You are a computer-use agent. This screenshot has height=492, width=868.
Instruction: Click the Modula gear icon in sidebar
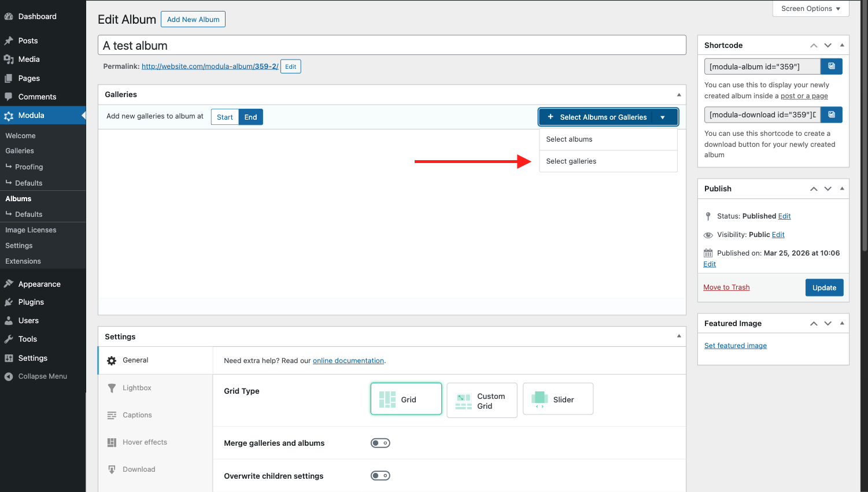(x=9, y=116)
